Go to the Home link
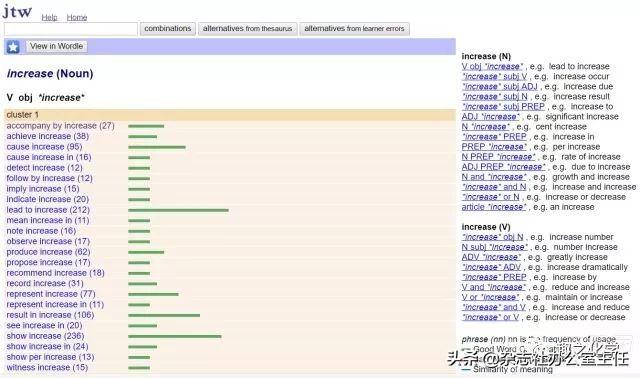This screenshot has height=378, width=640. [77, 18]
